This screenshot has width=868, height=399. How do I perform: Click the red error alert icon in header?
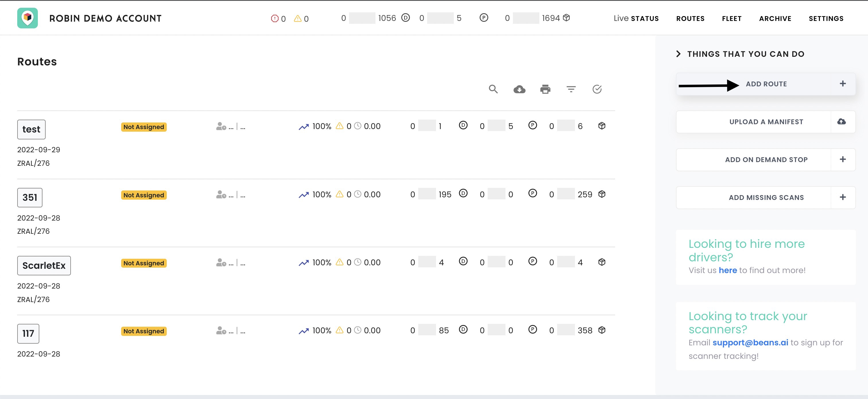275,19
